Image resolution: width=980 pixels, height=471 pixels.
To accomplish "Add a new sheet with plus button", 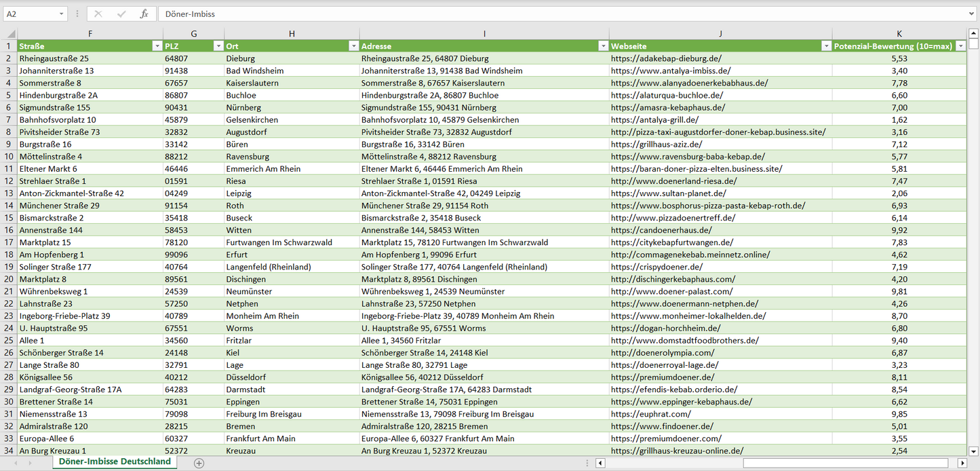I will click(199, 463).
